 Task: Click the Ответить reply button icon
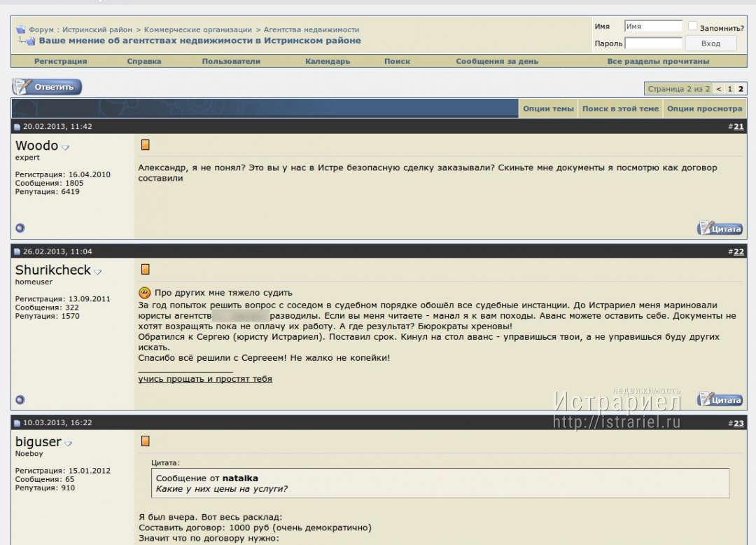tap(46, 88)
